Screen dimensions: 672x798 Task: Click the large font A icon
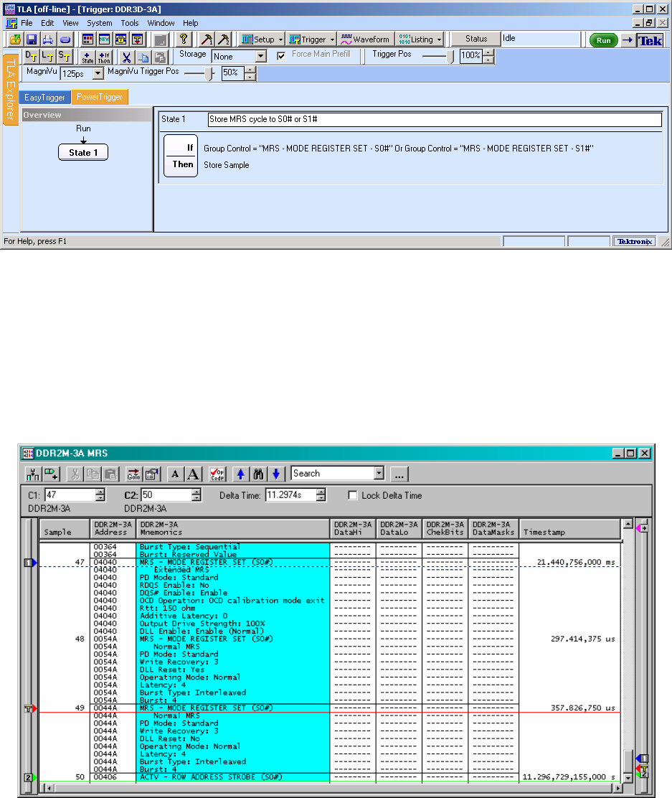point(193,474)
